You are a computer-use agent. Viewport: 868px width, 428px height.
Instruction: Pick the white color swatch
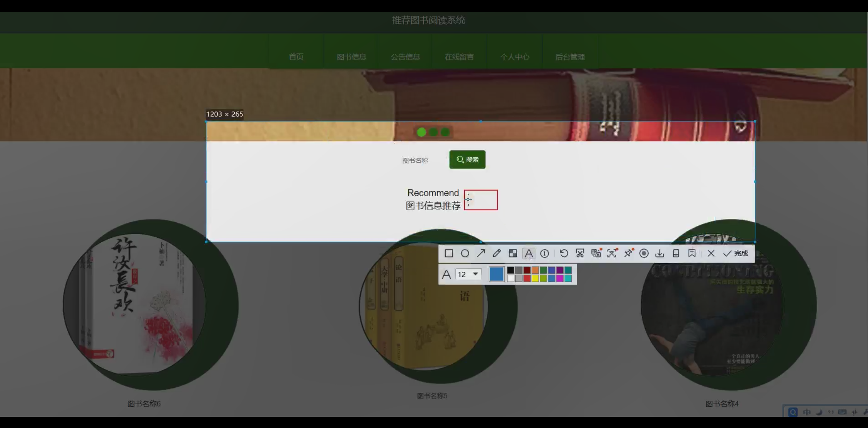511,278
